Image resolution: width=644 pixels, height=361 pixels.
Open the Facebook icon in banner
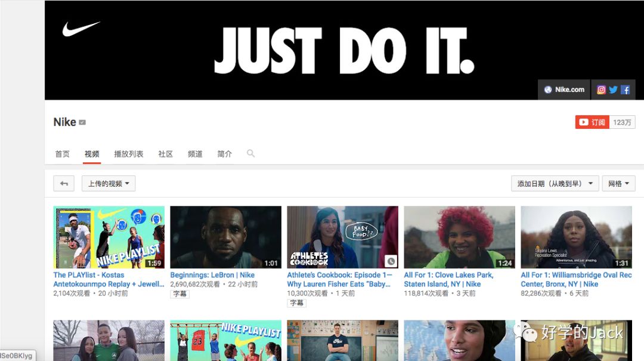625,90
